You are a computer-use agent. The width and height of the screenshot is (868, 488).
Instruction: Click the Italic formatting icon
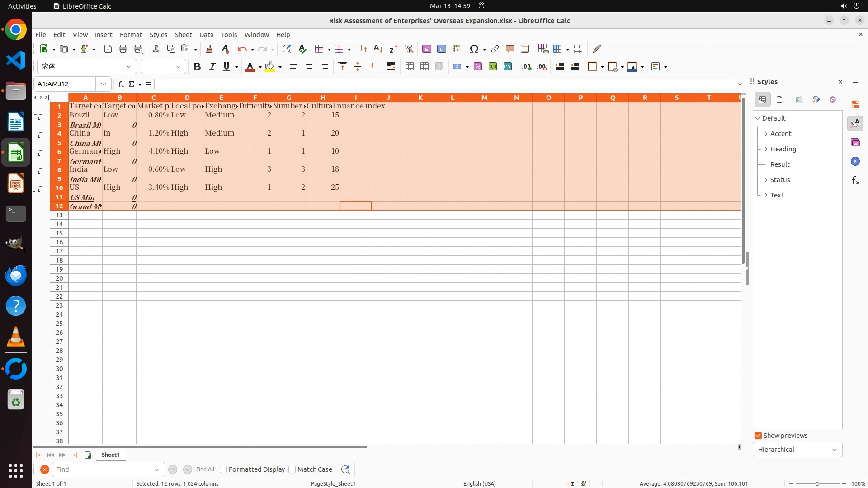coord(212,67)
